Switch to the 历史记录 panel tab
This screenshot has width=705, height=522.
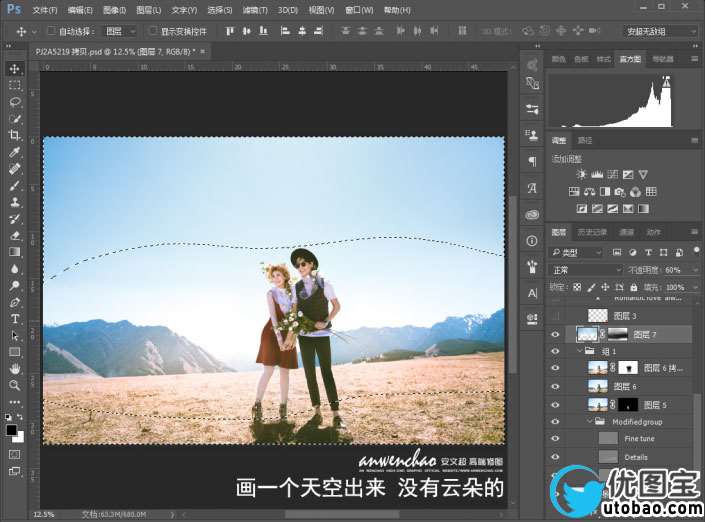[591, 232]
